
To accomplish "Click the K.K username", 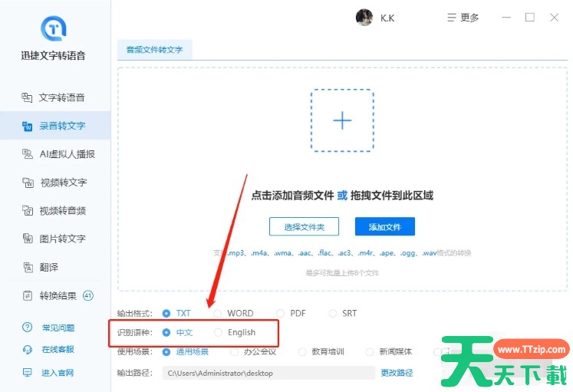I will click(x=387, y=18).
